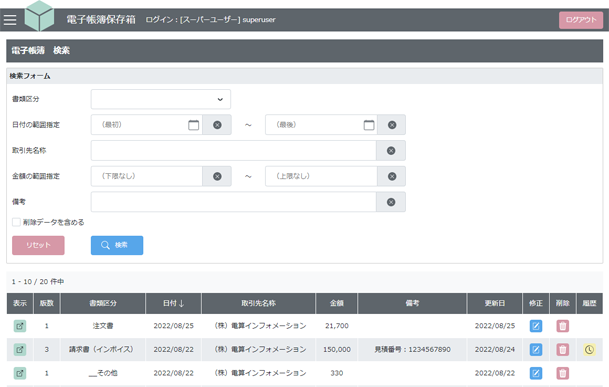609x387 pixels.
Task: Click the upper amount field (上限なし)
Action: 321,176
